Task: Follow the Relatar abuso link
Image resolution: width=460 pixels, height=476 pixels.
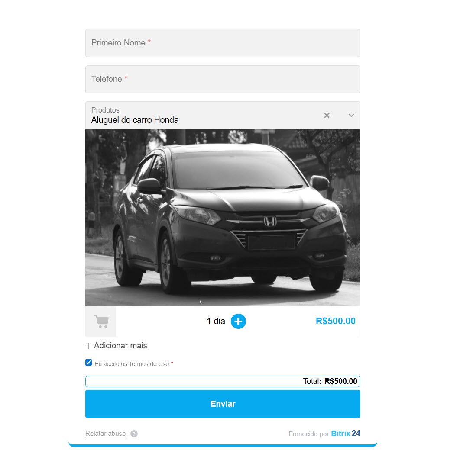Action: [x=105, y=434]
